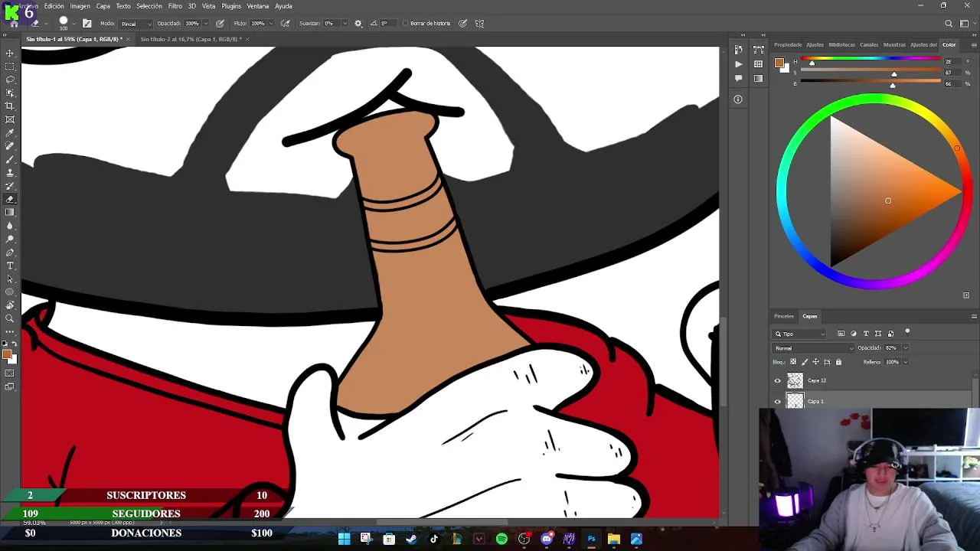Switch to the Pinceles panel tab

click(784, 316)
